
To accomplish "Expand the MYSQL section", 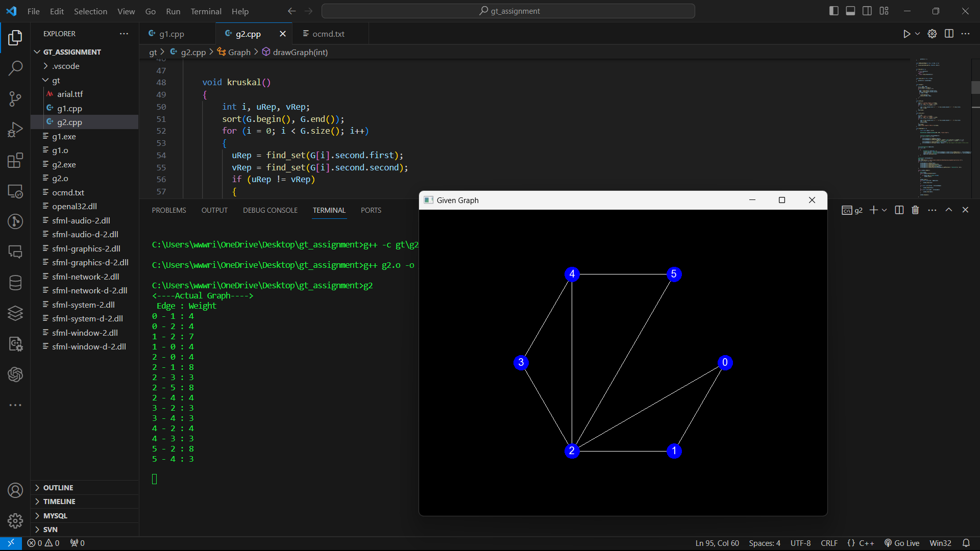I will [55, 516].
